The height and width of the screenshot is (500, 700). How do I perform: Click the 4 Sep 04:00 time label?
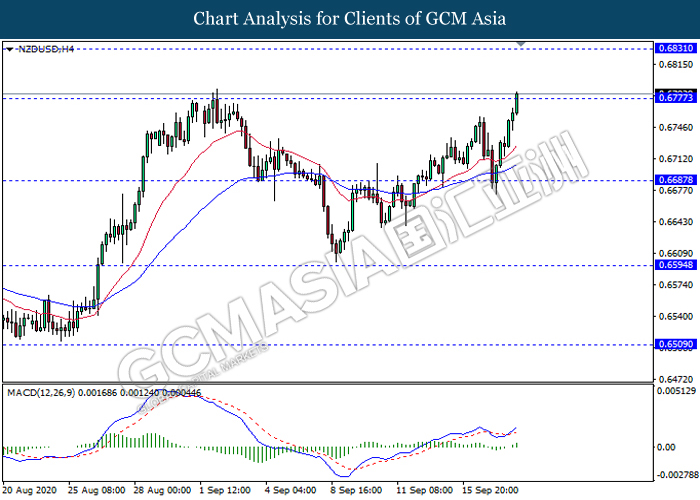[x=291, y=490]
